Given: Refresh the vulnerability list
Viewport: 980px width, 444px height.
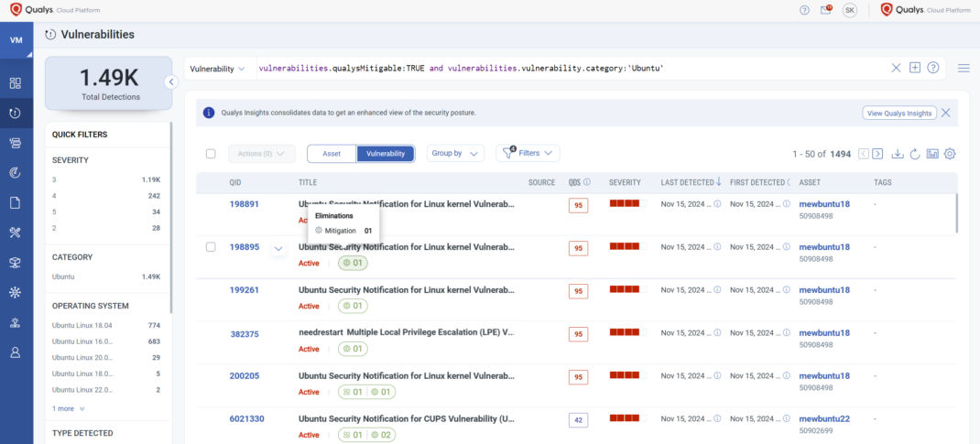Looking at the screenshot, I should (x=914, y=154).
